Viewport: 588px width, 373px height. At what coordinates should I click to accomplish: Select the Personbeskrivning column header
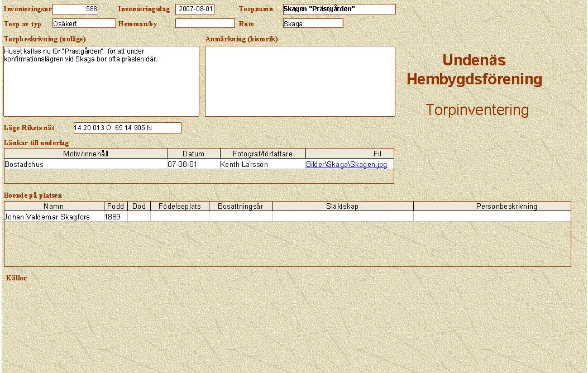[506, 206]
